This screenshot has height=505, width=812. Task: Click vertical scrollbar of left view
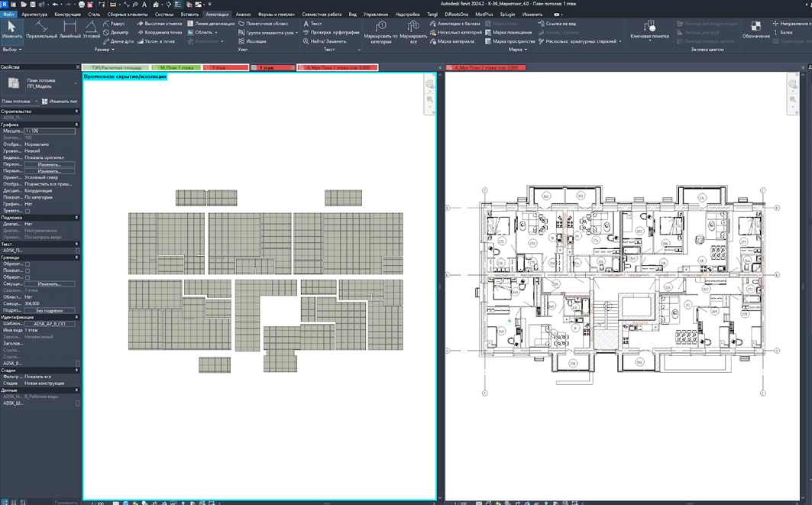click(x=440, y=285)
